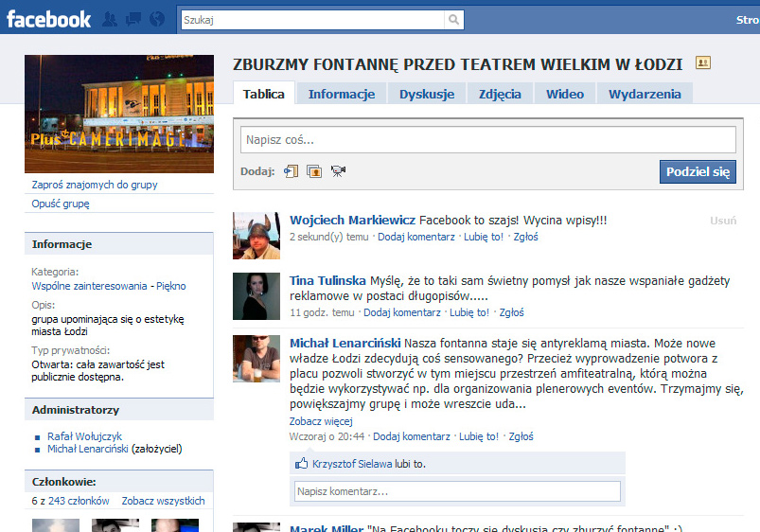Open Wojciech Markiewicz's profile picture
Viewport: 760px width, 532px height.
click(256, 236)
